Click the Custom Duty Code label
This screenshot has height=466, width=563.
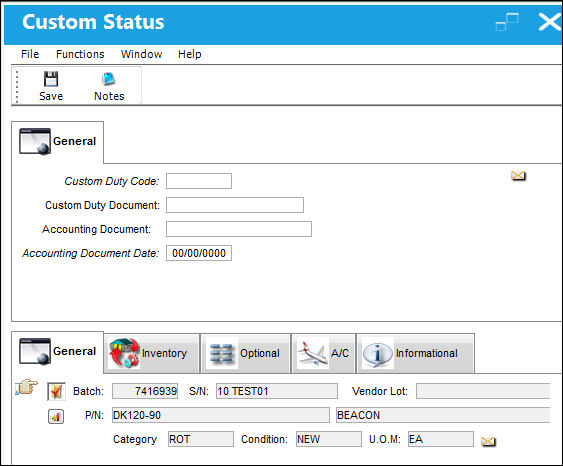[112, 181]
